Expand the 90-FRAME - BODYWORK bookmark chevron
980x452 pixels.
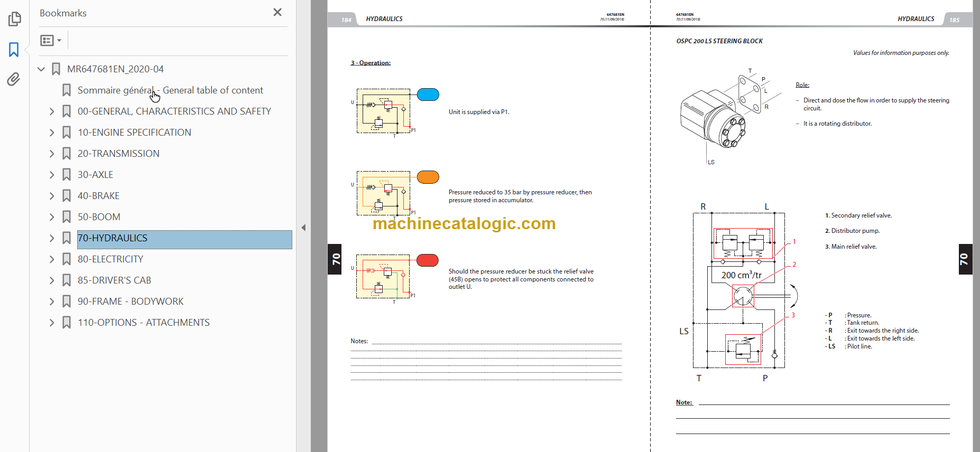(x=52, y=302)
